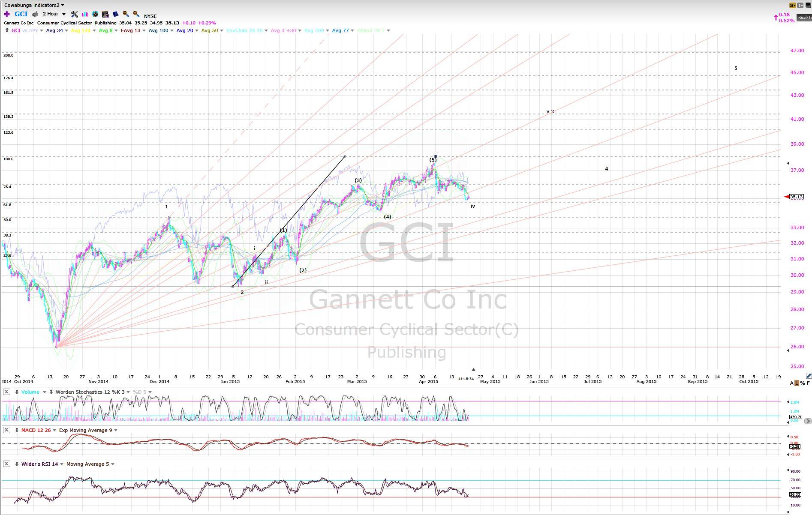Expand the Avg 20 dropdown arrow
This screenshot has width=812, height=515.
pyautogui.click(x=197, y=30)
